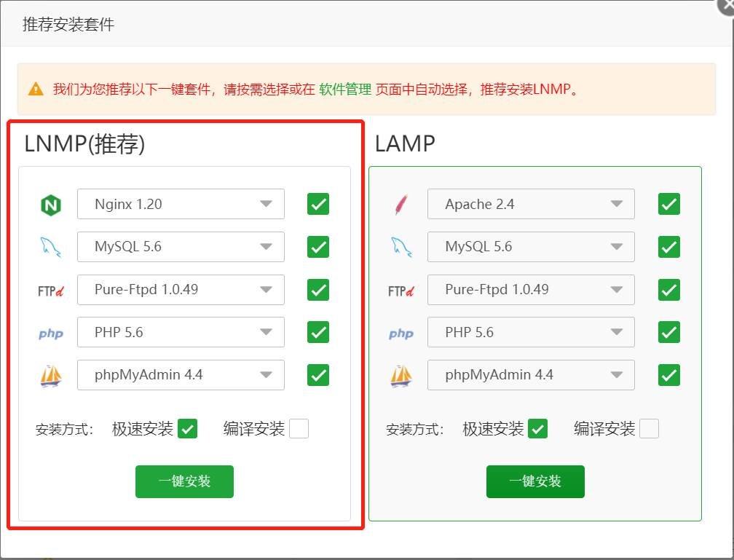
Task: Uncheck MySQL 5.6 in LNMP panel
Action: 318,247
